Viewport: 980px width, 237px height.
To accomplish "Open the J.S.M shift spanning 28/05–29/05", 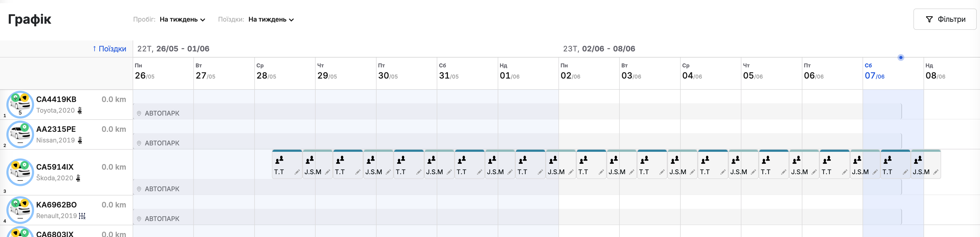I will coord(317,164).
